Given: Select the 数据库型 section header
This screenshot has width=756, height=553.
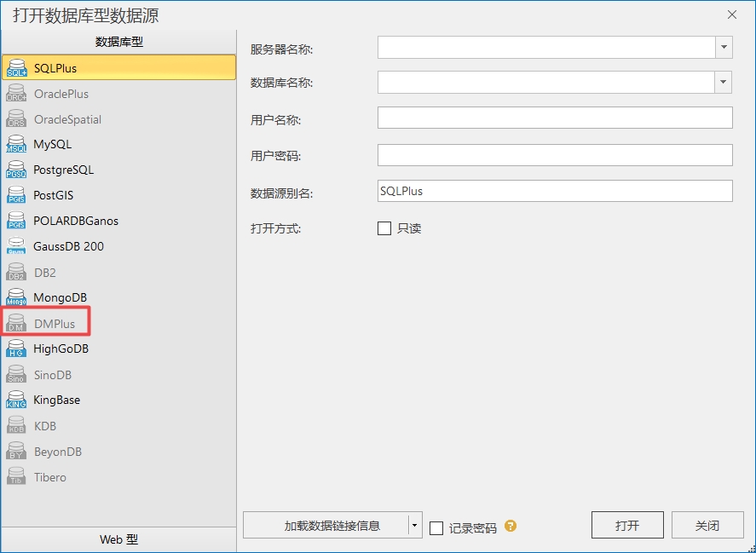Looking at the screenshot, I should pos(118,42).
